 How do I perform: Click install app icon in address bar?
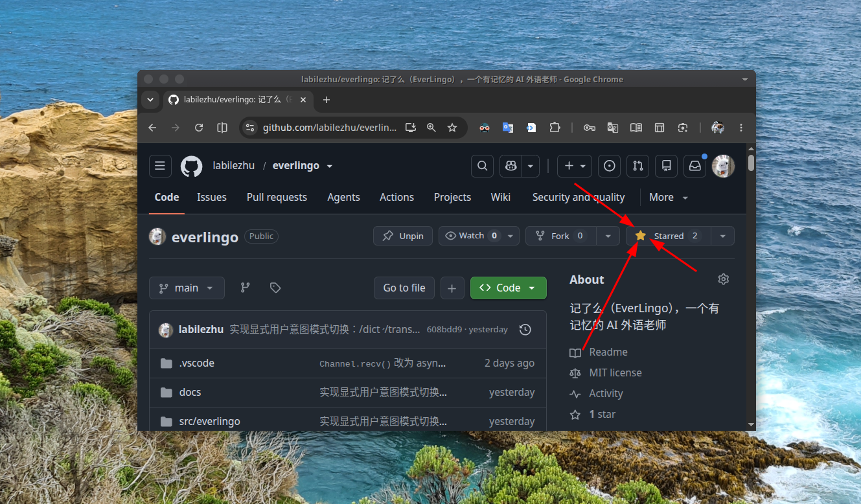(x=411, y=128)
